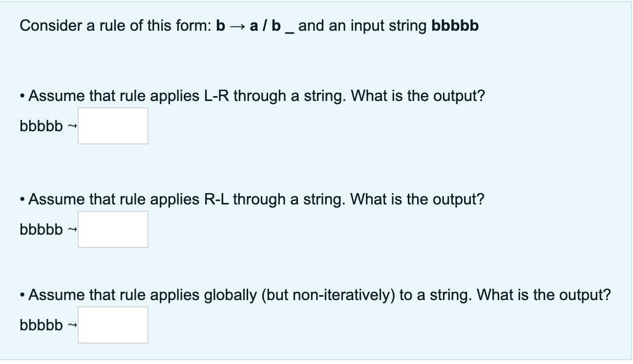
Task: Select the input field under the R-L question
Action: point(113,229)
